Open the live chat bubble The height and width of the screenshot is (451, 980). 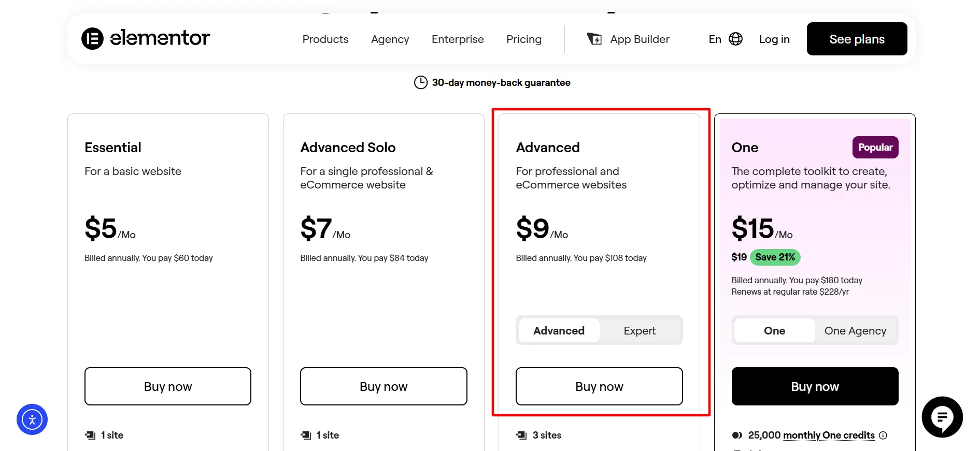(x=942, y=417)
